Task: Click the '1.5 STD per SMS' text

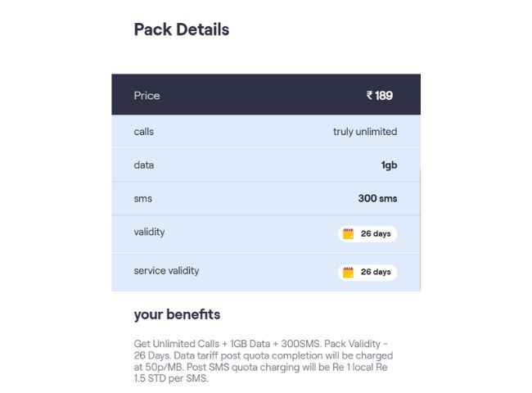Action: tap(171, 379)
